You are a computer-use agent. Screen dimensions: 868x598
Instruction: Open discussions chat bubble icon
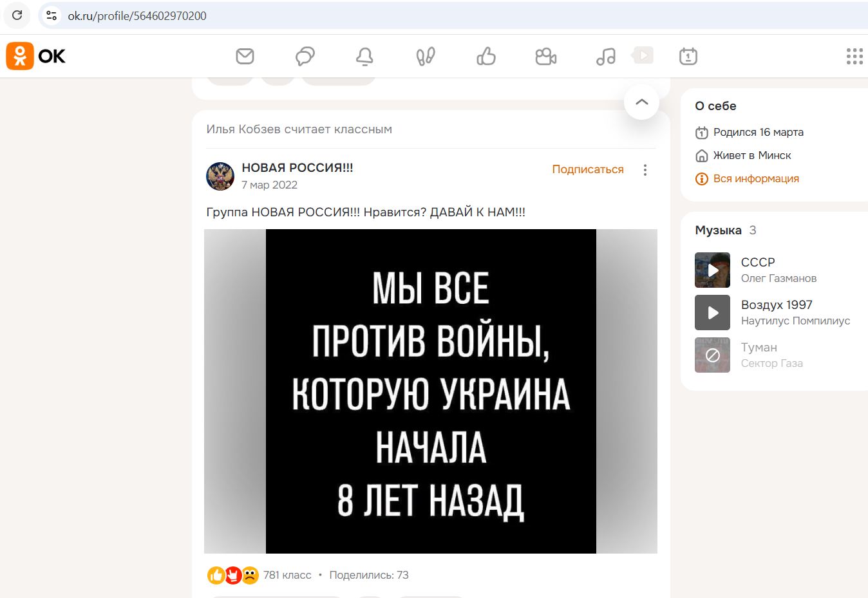pyautogui.click(x=305, y=57)
